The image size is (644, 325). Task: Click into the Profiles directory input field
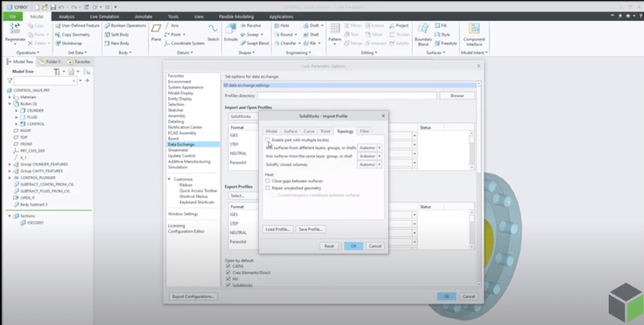347,95
